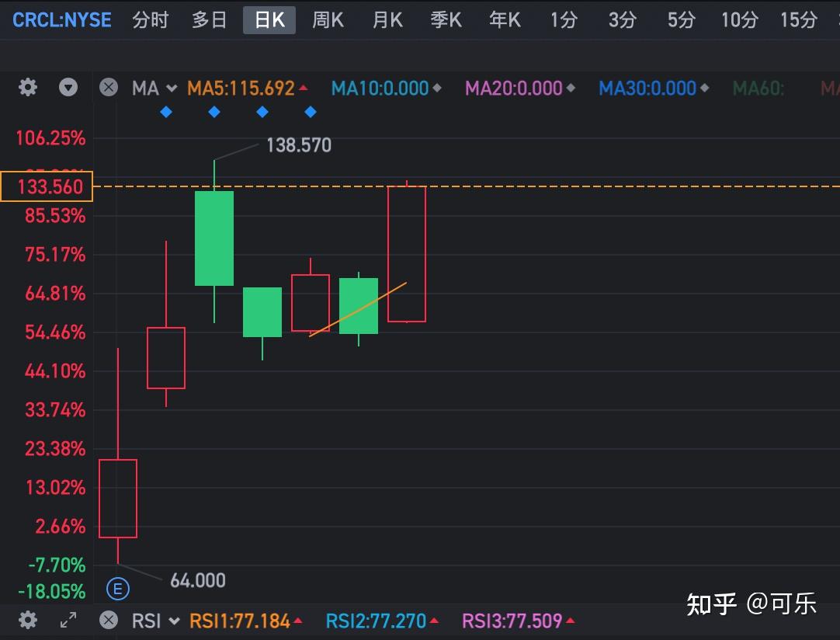The height and width of the screenshot is (640, 840).
Task: Remove the MA indicator via its X icon
Action: tap(108, 88)
